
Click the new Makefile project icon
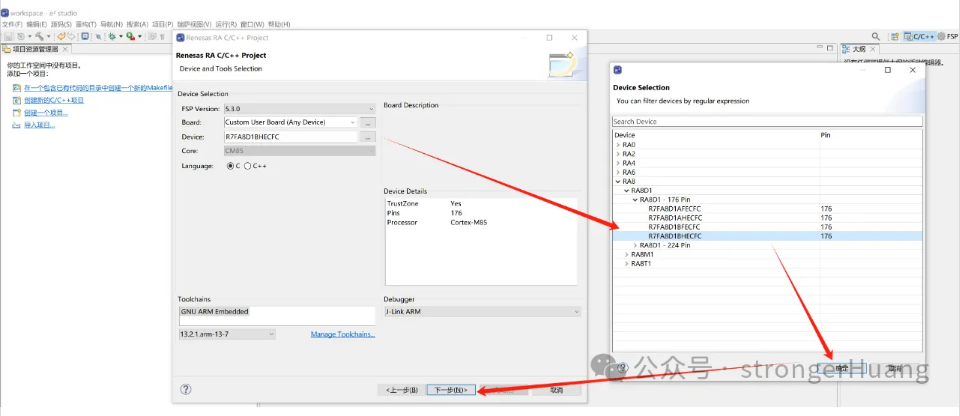tap(18, 88)
